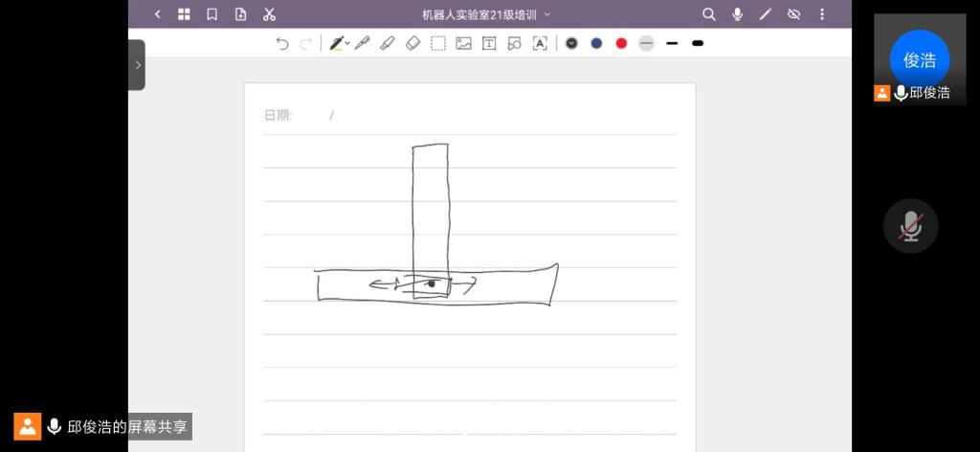The height and width of the screenshot is (452, 980).
Task: Add a text box with the T icon
Action: pos(489,43)
